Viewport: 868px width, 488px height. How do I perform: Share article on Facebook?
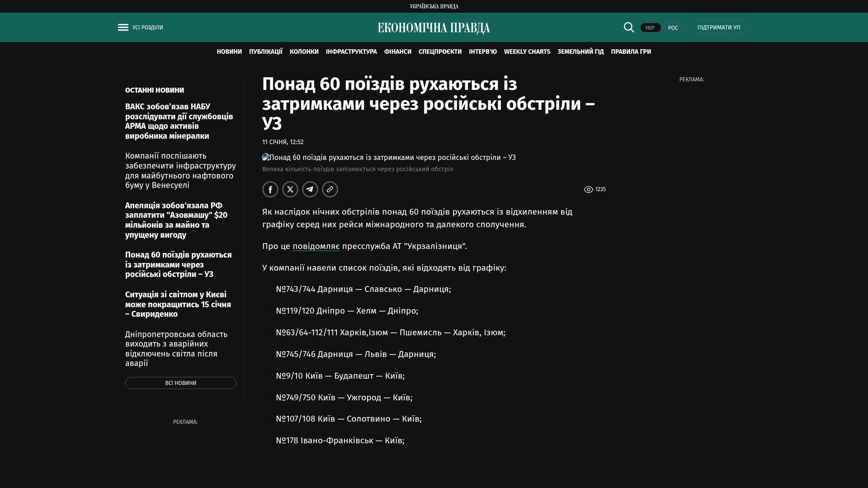click(x=270, y=189)
